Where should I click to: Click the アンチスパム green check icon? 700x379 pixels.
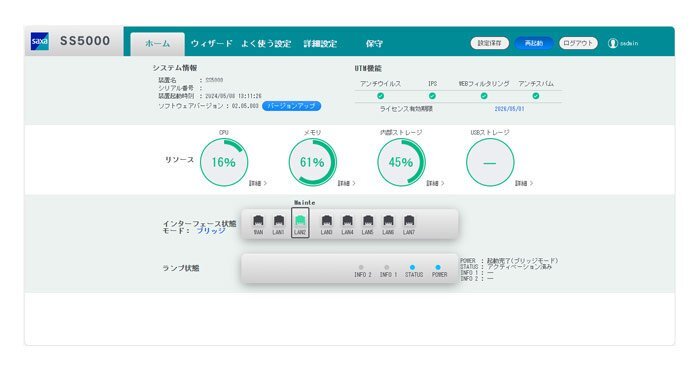pos(536,96)
